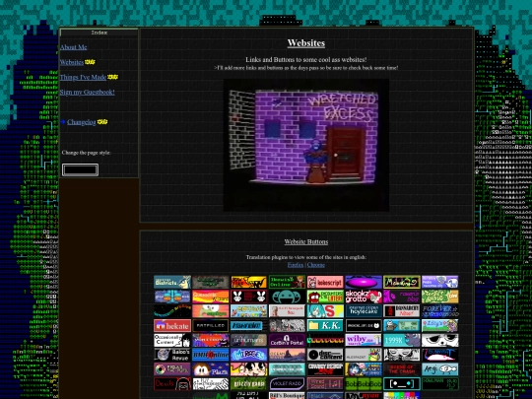Open the Wired Sound button
Screen dimensions: 532x399
(x=325, y=384)
